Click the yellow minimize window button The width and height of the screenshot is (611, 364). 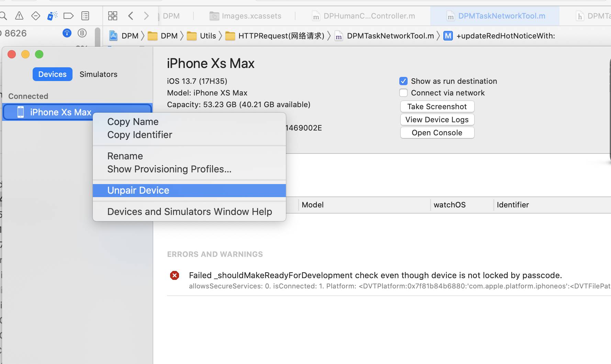(25, 54)
